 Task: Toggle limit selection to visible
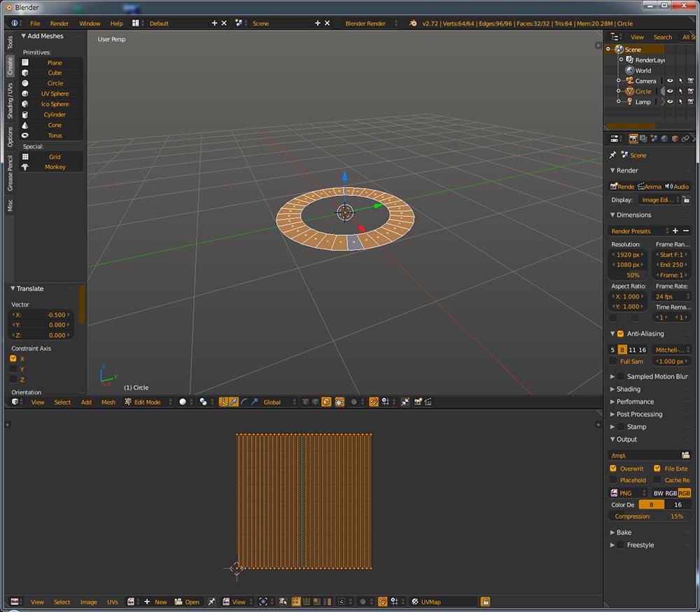point(339,402)
